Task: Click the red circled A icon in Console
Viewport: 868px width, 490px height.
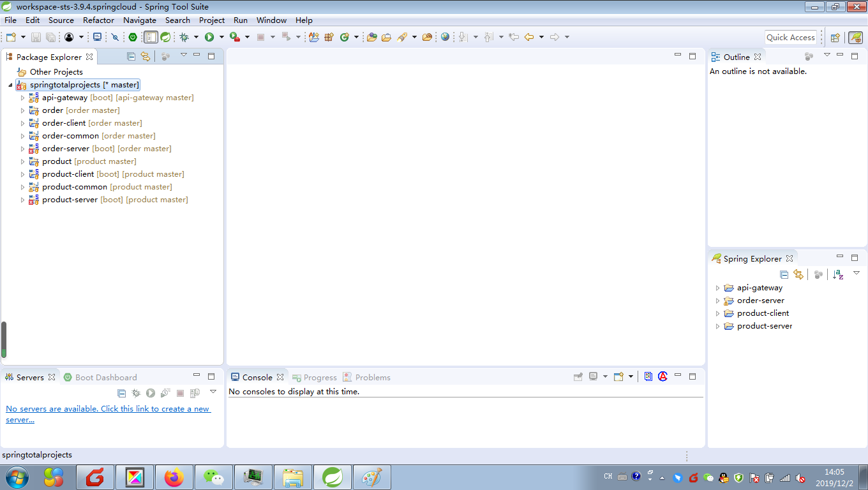Action: pos(662,376)
